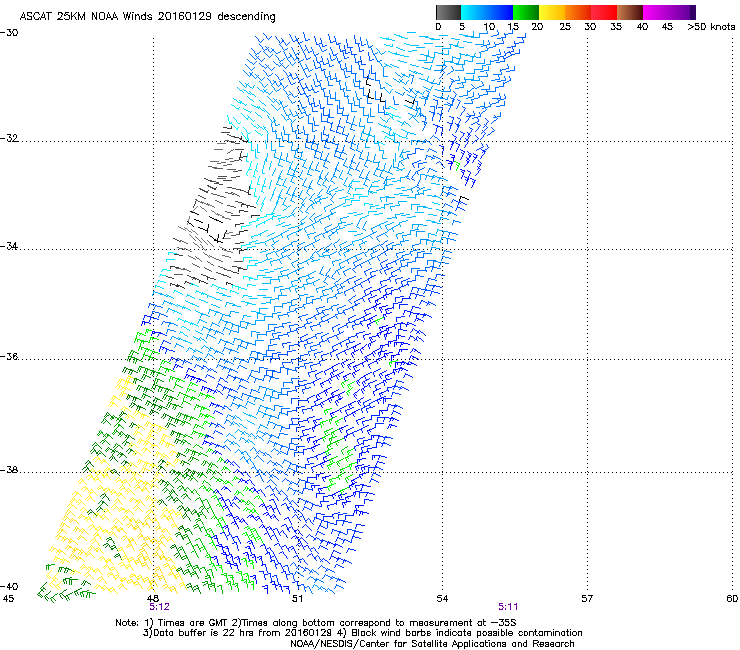740x650 pixels.
Task: Click the legend number 20
Action: pyautogui.click(x=537, y=27)
